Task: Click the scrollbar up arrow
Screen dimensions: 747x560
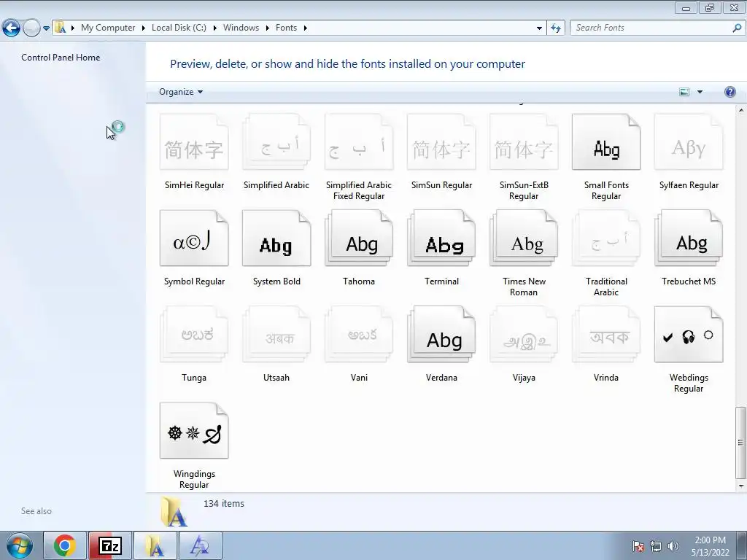Action: 740,111
